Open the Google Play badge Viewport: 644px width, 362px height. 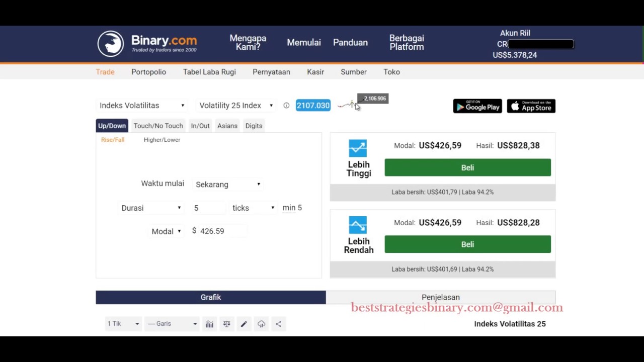pyautogui.click(x=477, y=106)
